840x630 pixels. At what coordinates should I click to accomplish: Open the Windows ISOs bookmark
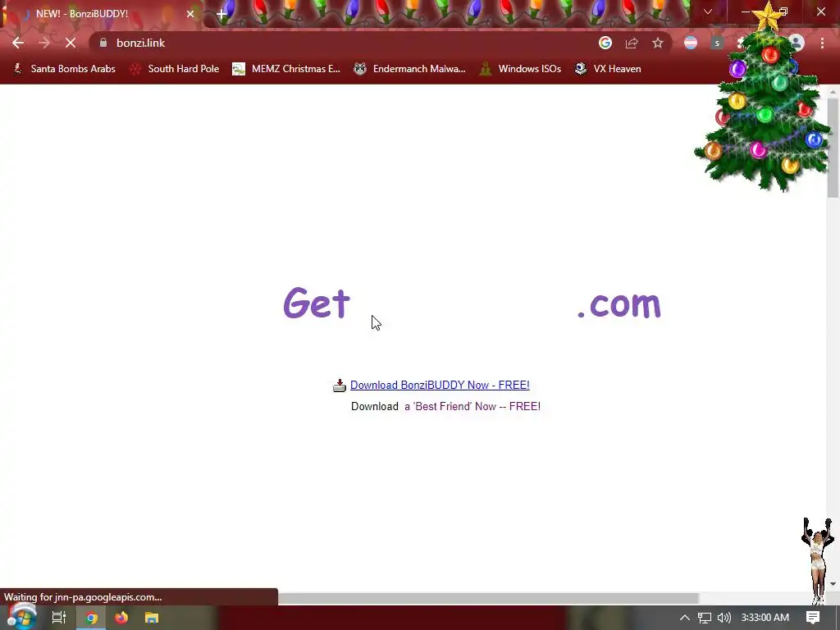(x=520, y=69)
